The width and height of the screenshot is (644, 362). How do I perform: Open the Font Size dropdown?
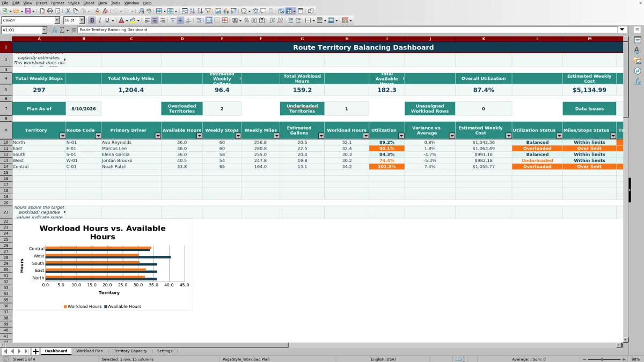coord(82,20)
